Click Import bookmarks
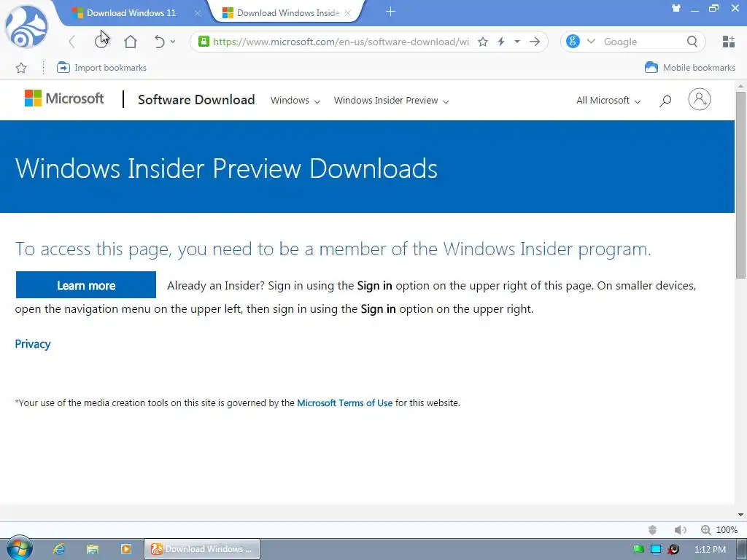The width and height of the screenshot is (747, 560). tap(101, 68)
